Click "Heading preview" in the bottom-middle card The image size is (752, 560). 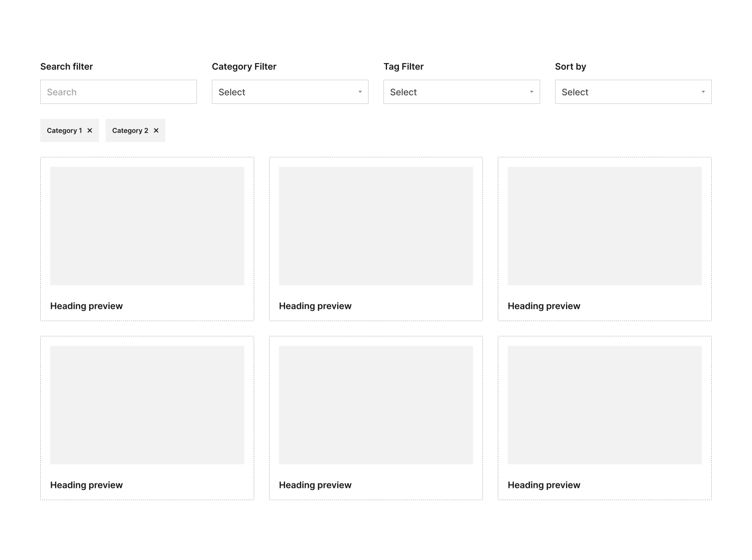tap(315, 485)
